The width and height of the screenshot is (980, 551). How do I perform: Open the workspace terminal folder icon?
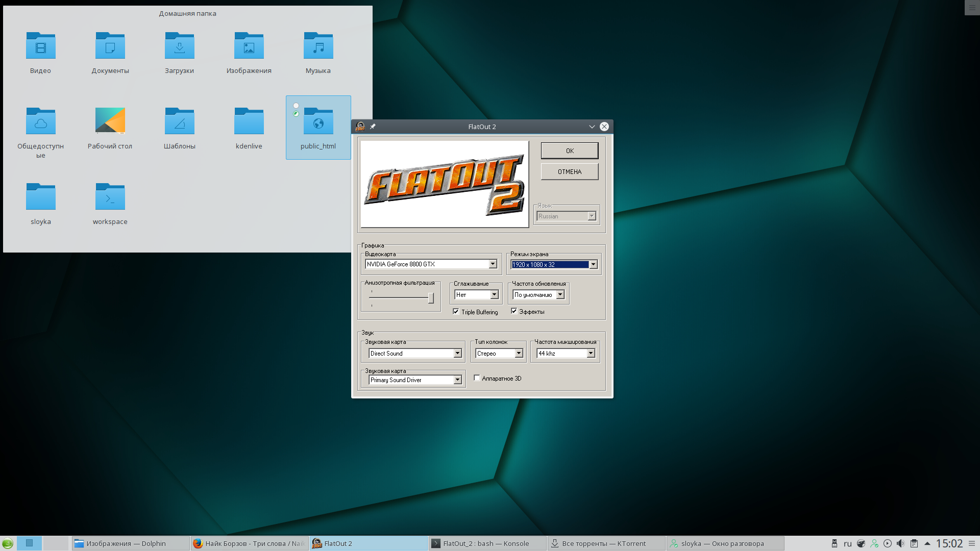[x=110, y=196]
